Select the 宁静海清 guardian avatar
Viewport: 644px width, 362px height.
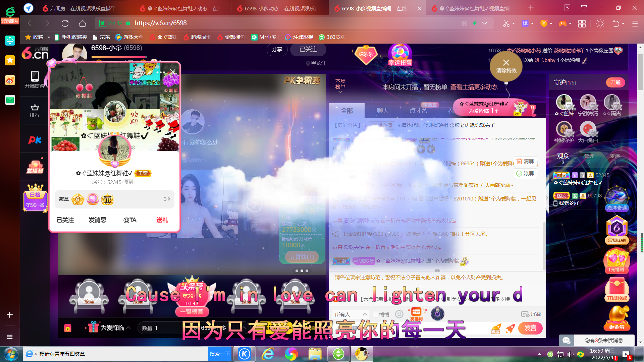pos(588,102)
